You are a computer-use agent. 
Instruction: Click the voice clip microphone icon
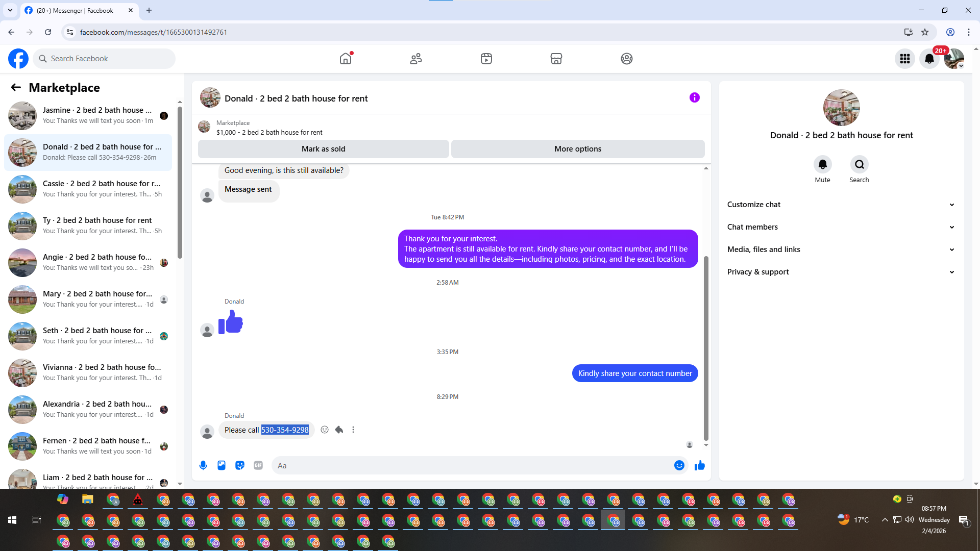pyautogui.click(x=203, y=465)
